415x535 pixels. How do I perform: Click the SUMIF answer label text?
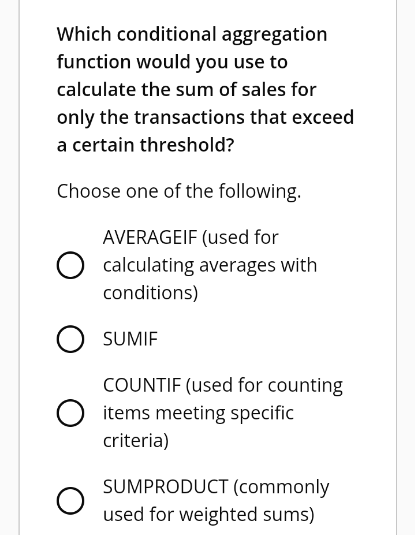click(x=130, y=339)
